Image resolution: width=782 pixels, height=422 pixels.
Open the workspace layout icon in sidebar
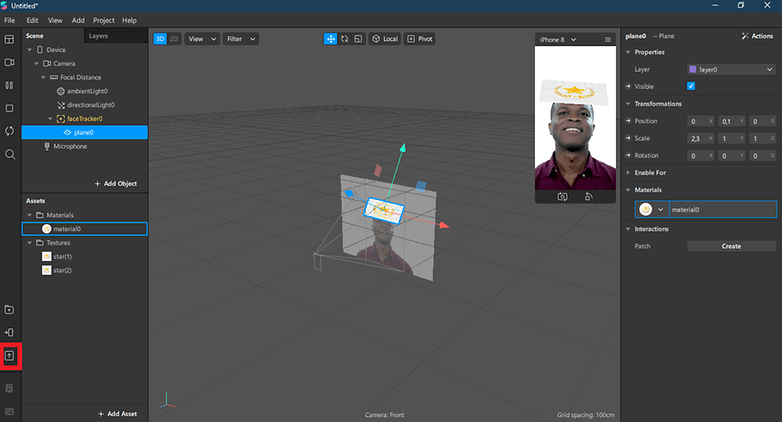pos(9,39)
